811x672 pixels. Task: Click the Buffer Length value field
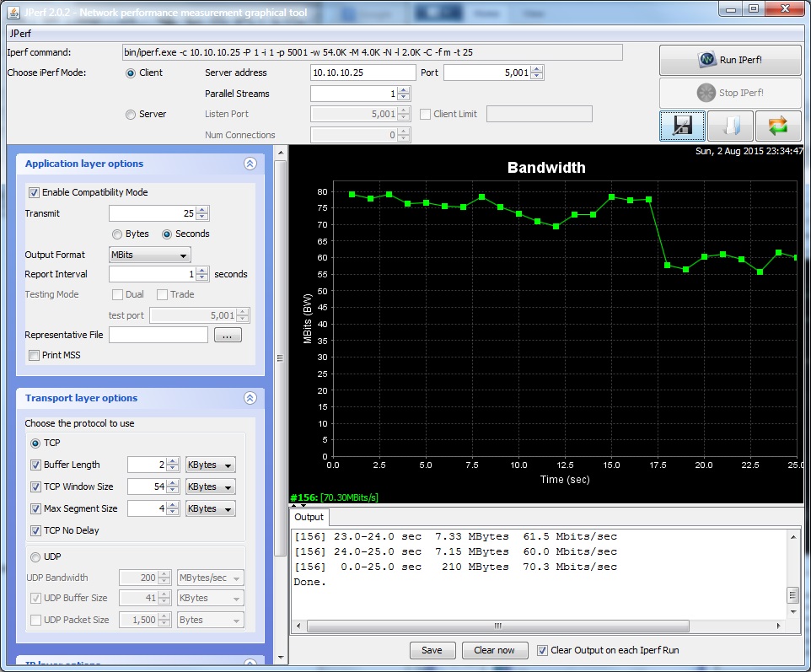[x=147, y=465]
